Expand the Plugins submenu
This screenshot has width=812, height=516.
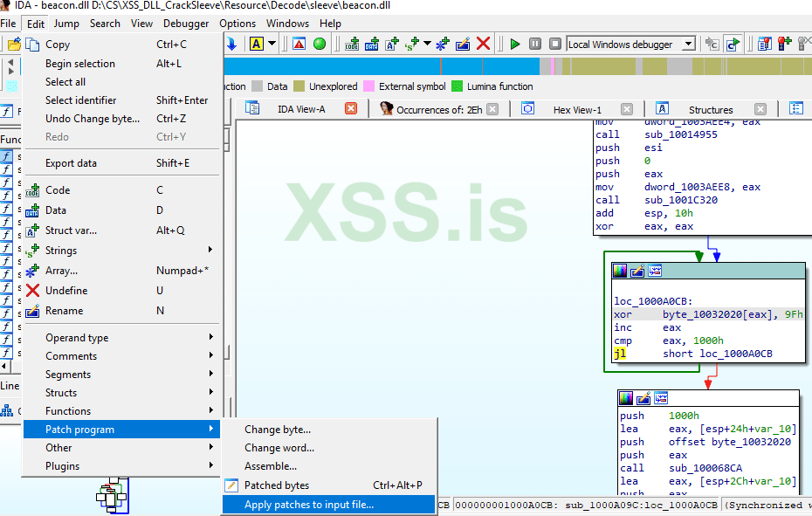pos(121,465)
